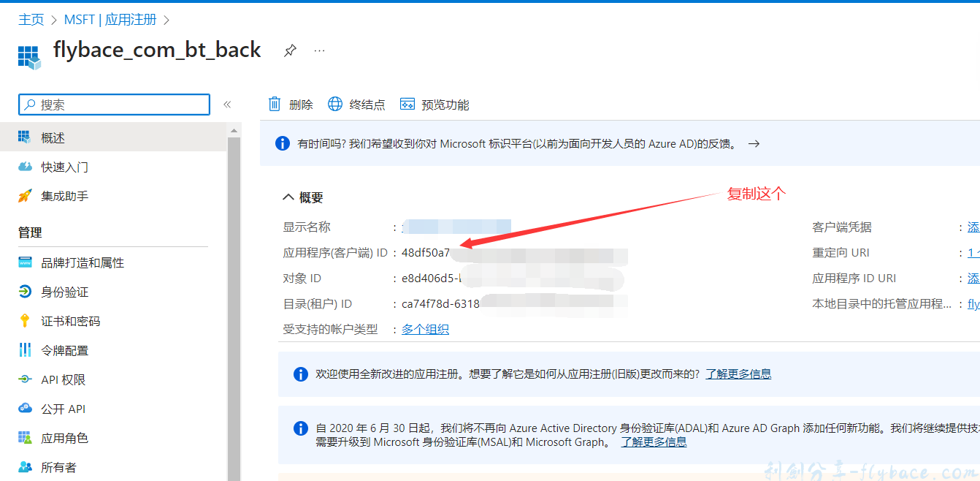Click the app registration cube icon

tap(28, 57)
